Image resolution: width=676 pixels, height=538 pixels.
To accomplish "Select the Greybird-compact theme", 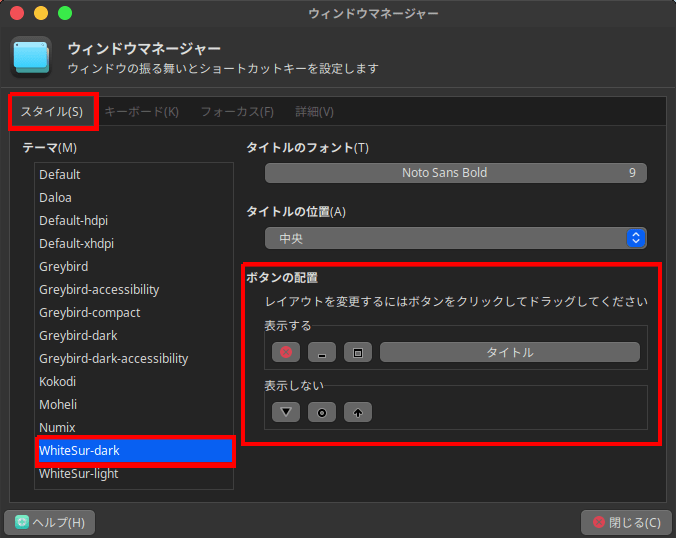I will (134, 313).
